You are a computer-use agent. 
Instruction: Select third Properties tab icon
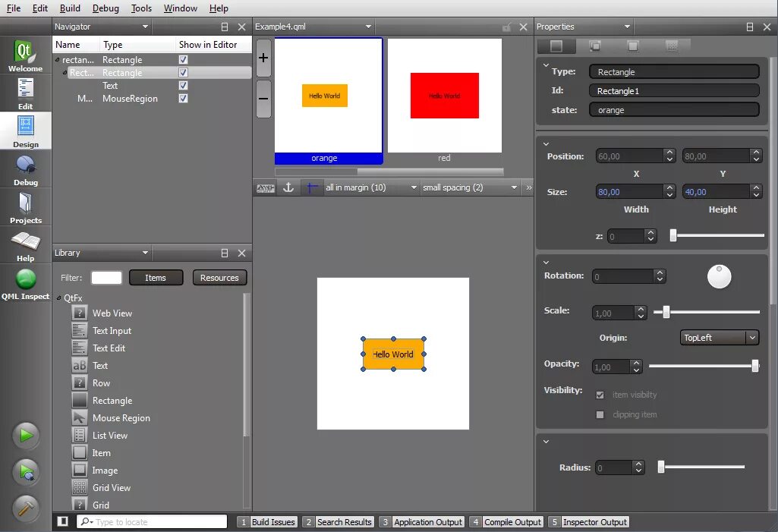(632, 46)
